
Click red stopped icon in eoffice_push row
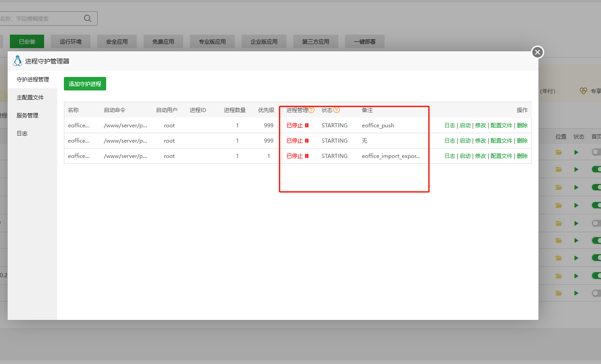tap(307, 126)
